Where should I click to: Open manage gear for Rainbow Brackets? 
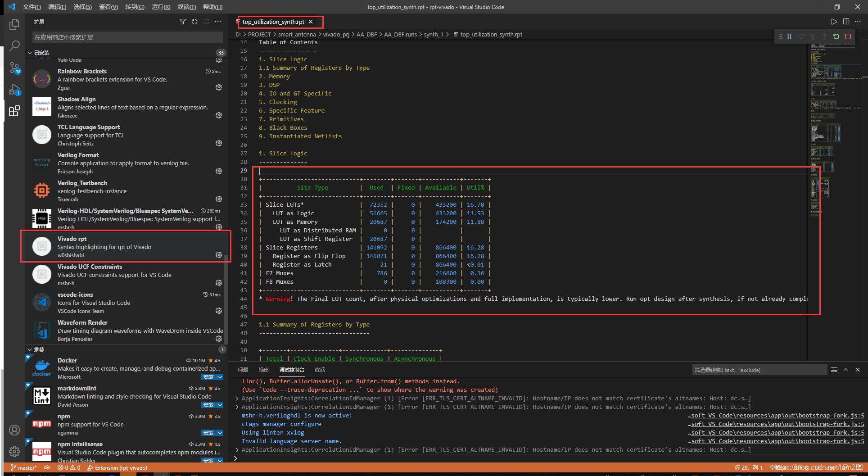pos(219,87)
